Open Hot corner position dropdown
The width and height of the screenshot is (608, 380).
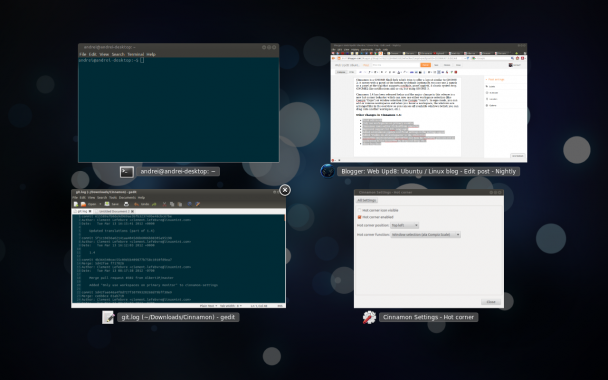404,225
